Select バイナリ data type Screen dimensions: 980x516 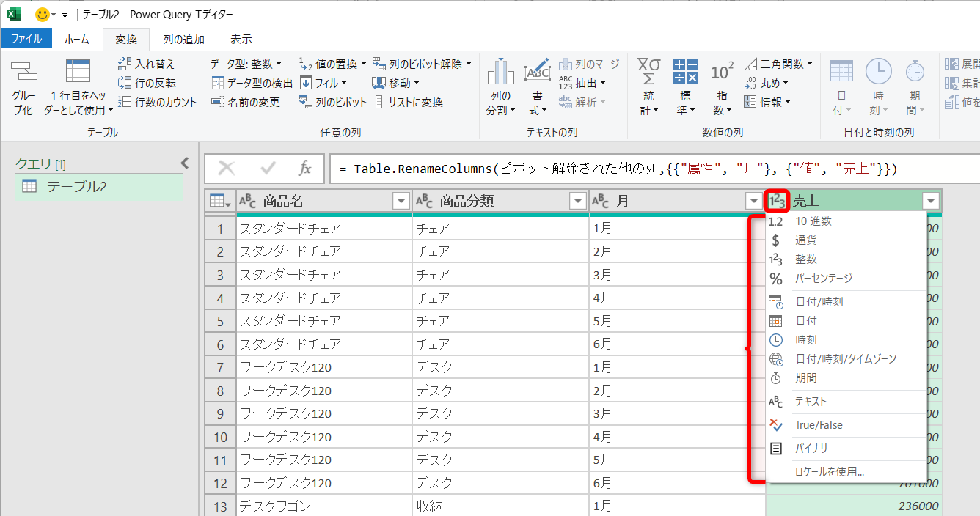click(846, 448)
